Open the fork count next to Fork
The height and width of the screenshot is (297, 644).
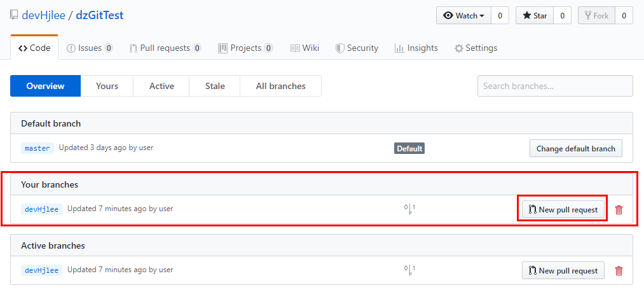tap(624, 16)
